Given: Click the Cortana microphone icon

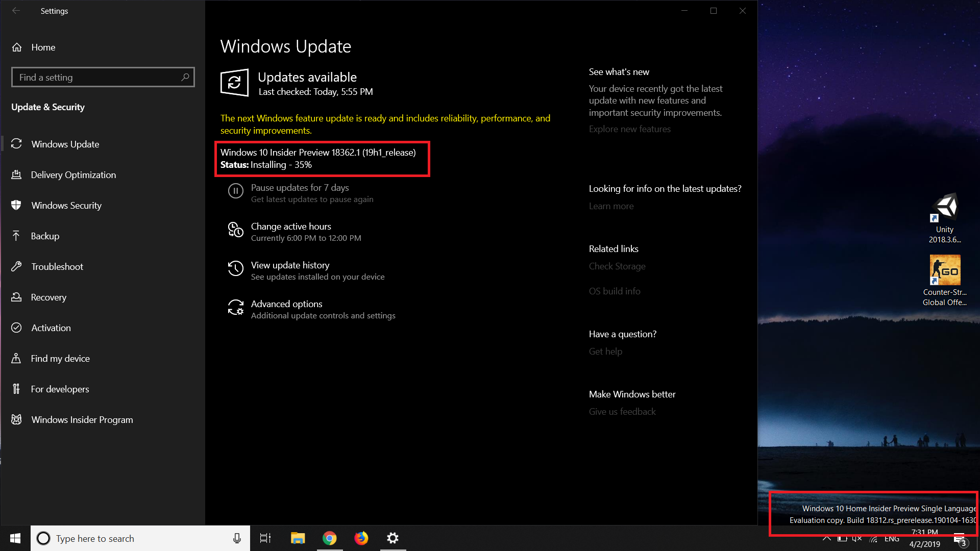Looking at the screenshot, I should coord(237,538).
